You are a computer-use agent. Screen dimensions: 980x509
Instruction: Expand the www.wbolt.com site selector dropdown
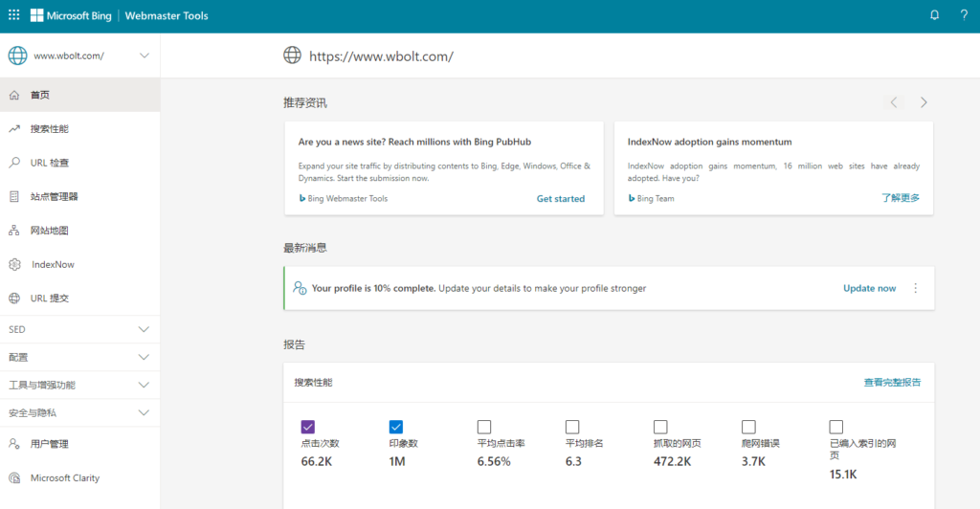pyautogui.click(x=145, y=55)
